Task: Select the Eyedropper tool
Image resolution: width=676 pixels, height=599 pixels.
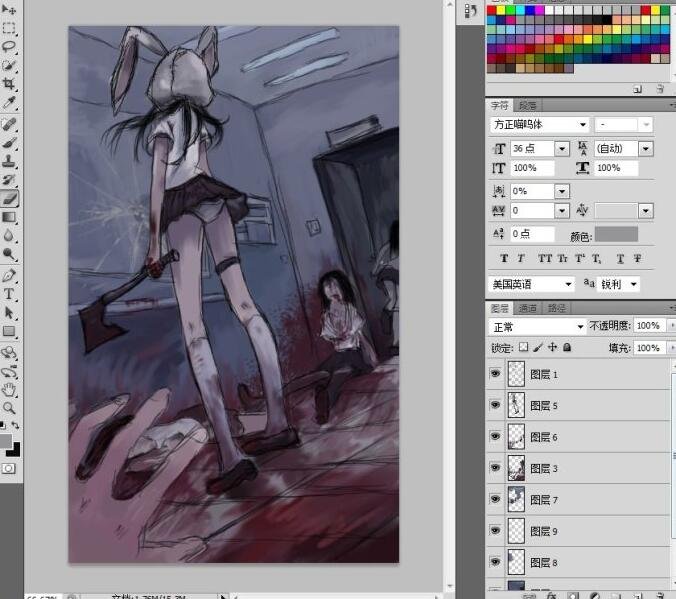Action: (x=9, y=103)
